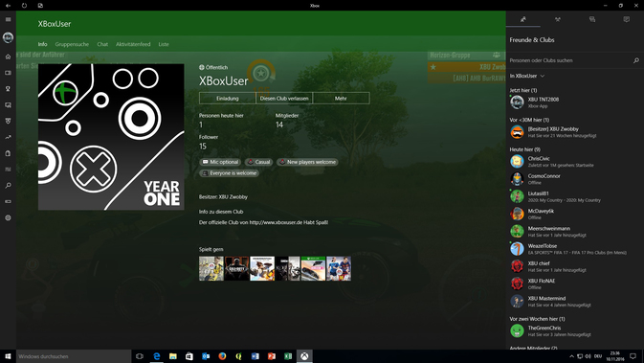Expand the In XBoxUser filter dropdown

(527, 76)
